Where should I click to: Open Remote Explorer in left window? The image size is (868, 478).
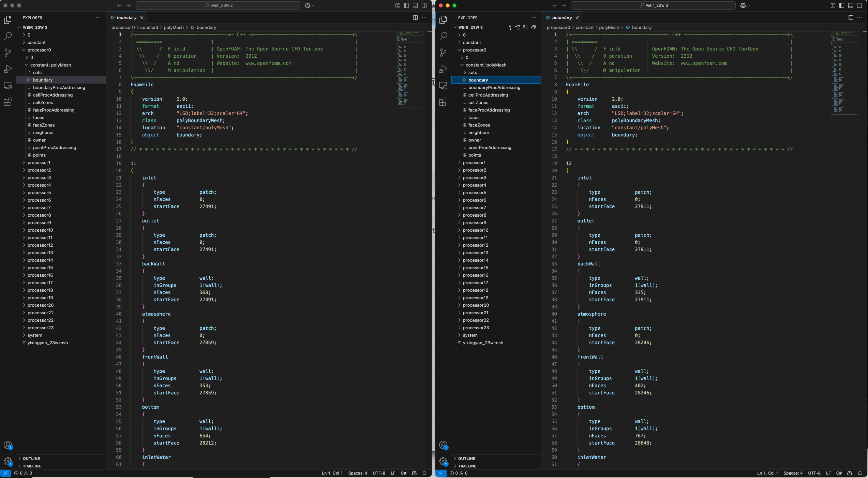tap(8, 85)
